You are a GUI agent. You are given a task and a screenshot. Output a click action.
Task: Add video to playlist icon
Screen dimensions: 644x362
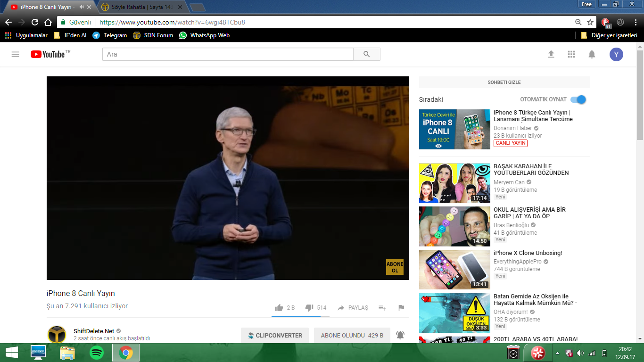coord(382,308)
